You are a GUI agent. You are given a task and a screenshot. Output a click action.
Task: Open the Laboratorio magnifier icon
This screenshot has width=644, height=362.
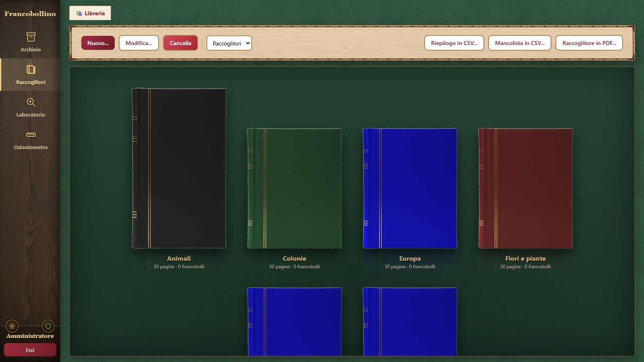(31, 102)
